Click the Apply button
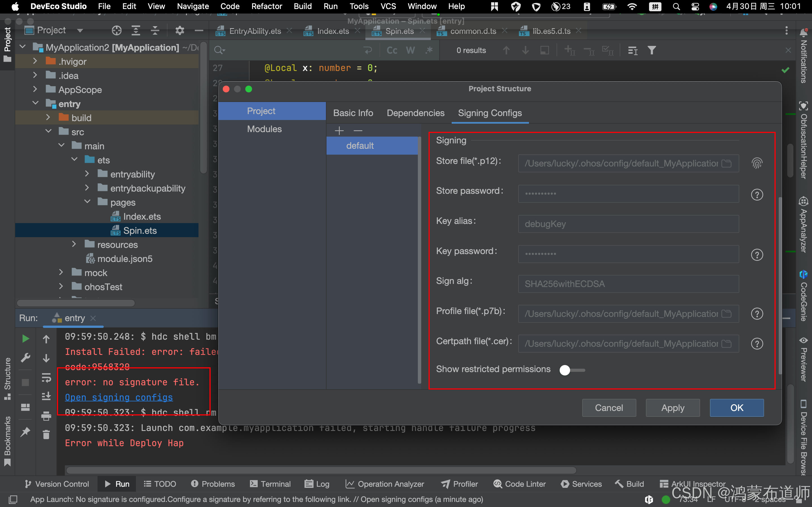The width and height of the screenshot is (812, 507). coord(672,408)
